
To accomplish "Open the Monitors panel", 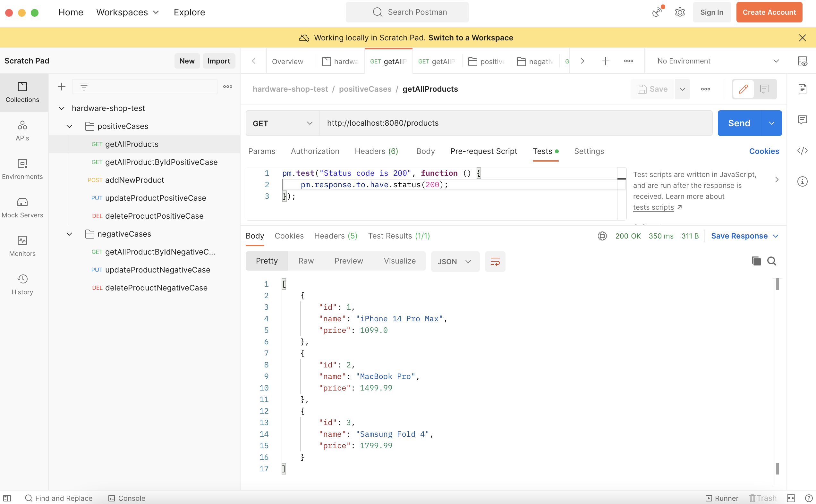I will tap(22, 245).
